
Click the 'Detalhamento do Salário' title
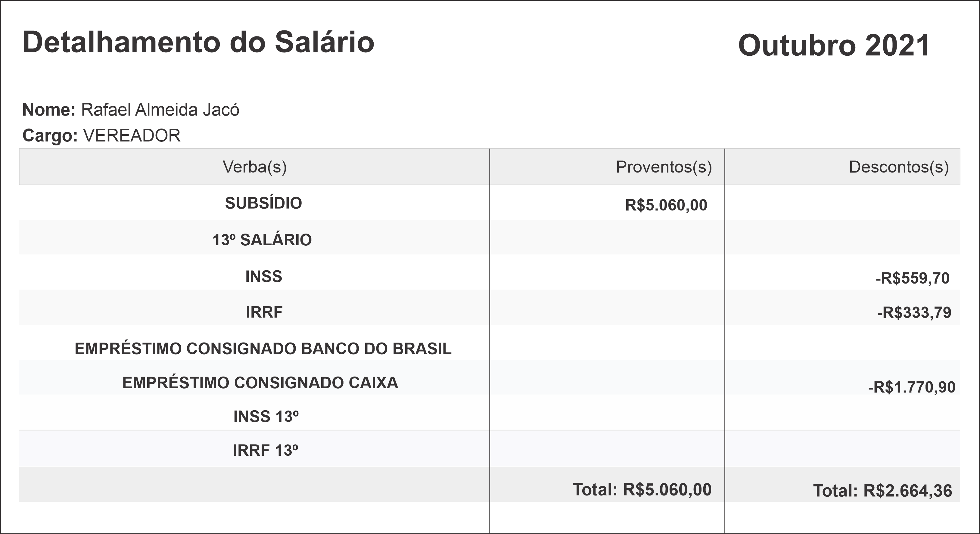tap(198, 42)
